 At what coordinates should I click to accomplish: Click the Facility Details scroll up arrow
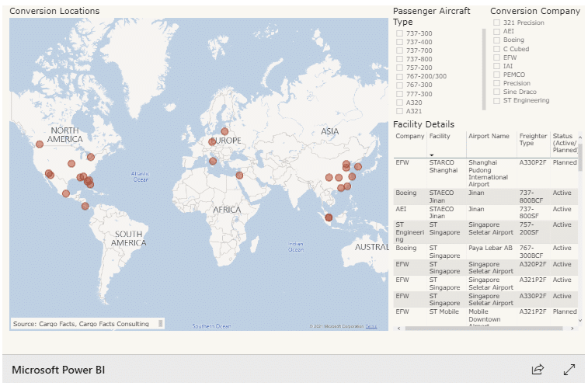(x=580, y=137)
